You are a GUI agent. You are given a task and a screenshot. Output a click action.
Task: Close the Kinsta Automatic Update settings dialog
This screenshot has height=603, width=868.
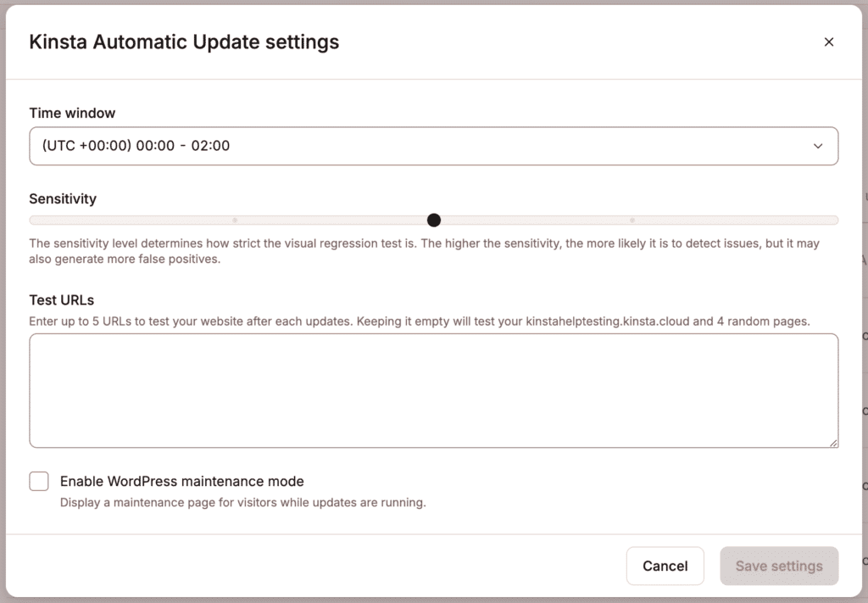[829, 42]
